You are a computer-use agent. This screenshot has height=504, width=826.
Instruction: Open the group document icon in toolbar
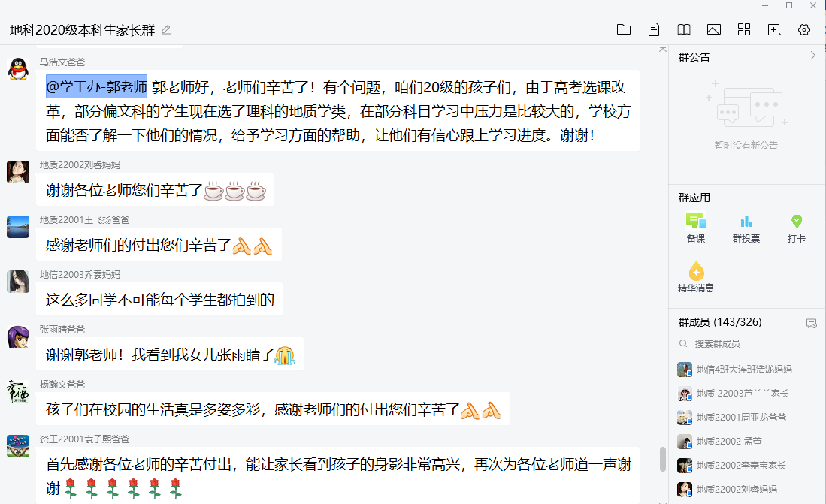tap(654, 29)
